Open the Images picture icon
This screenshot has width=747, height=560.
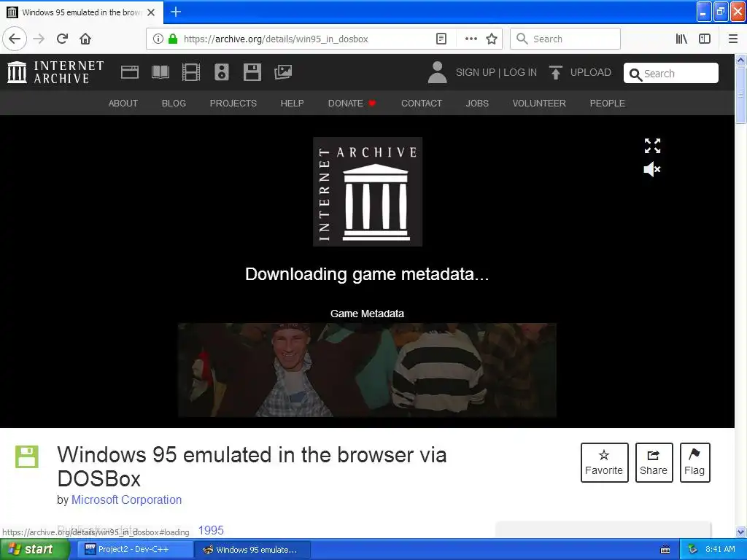tap(283, 72)
